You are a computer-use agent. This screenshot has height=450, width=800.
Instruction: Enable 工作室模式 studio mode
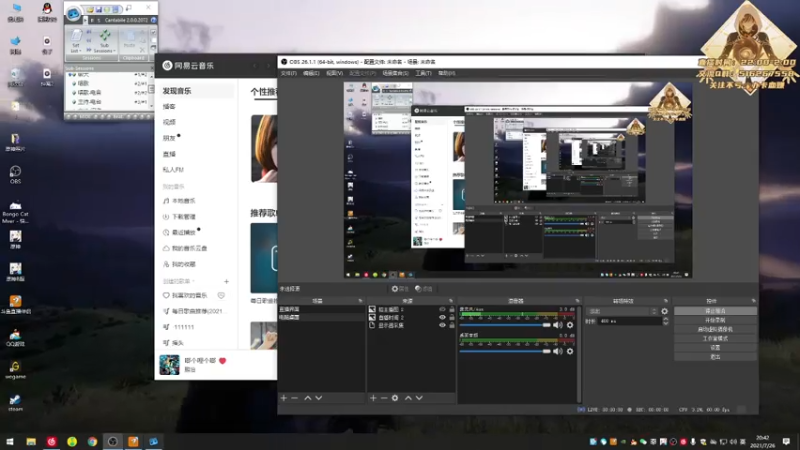point(715,338)
